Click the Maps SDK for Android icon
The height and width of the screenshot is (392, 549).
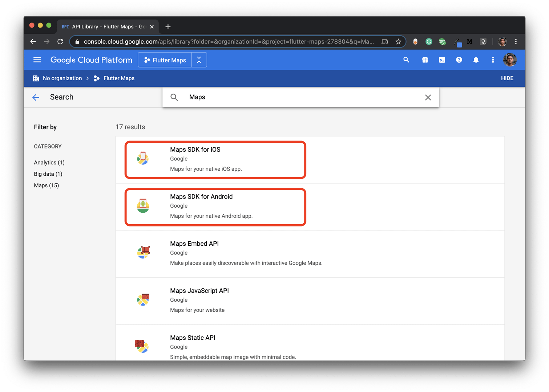pyautogui.click(x=143, y=206)
